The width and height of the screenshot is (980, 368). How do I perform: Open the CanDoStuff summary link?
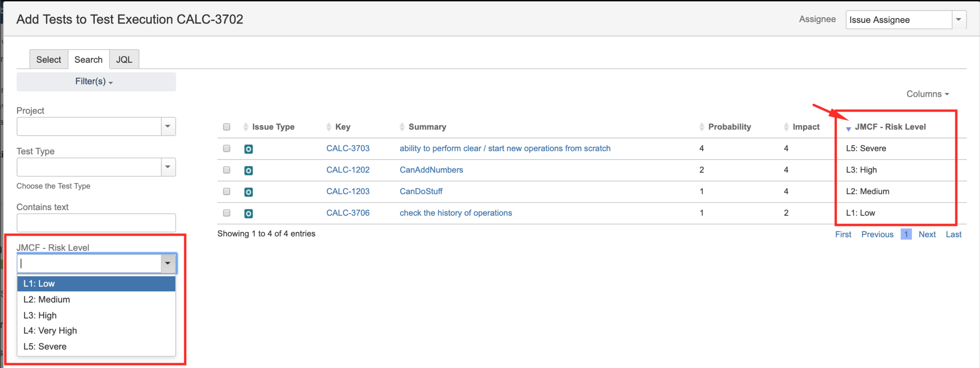pyautogui.click(x=421, y=191)
